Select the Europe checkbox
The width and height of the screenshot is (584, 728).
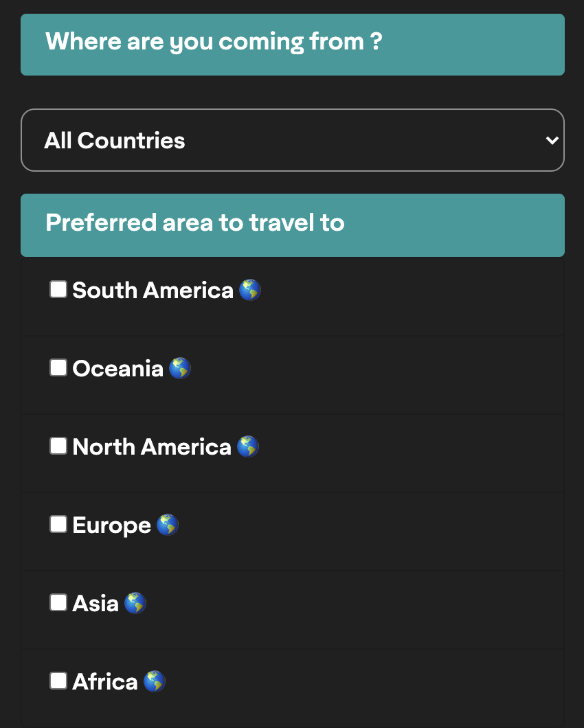click(58, 524)
